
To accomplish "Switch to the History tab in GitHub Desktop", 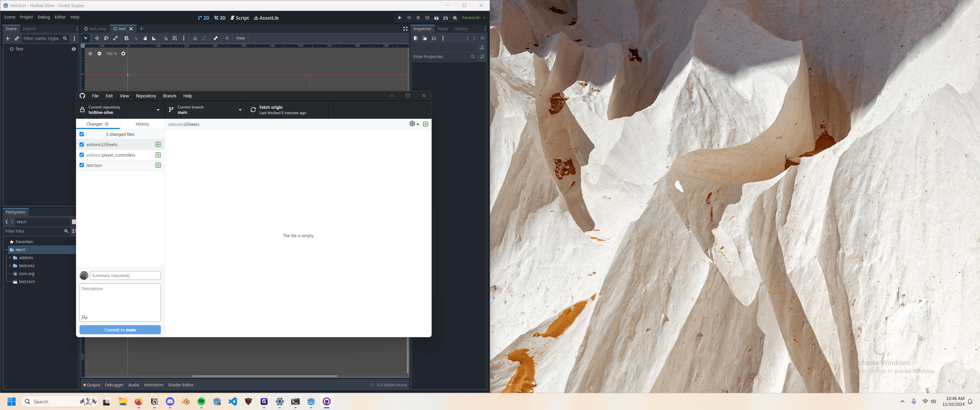I will tap(142, 124).
